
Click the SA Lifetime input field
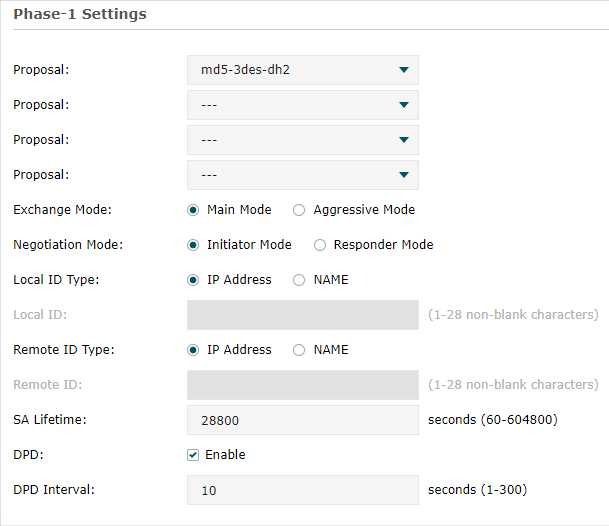coord(303,420)
